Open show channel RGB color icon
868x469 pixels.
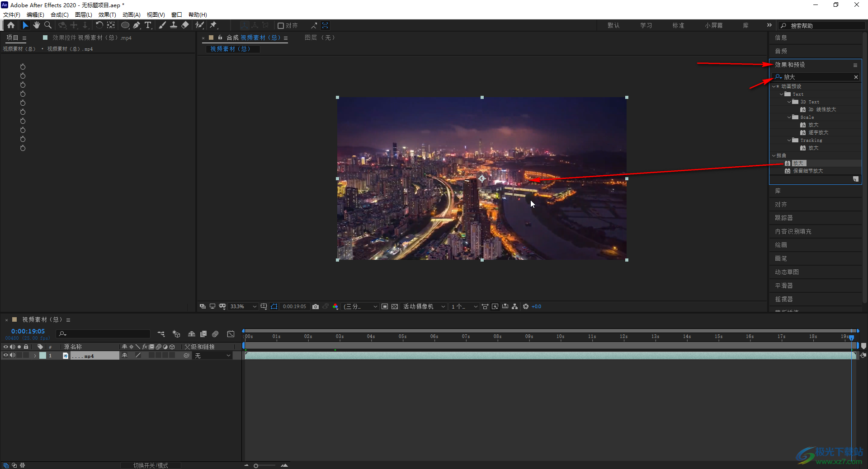click(335, 306)
